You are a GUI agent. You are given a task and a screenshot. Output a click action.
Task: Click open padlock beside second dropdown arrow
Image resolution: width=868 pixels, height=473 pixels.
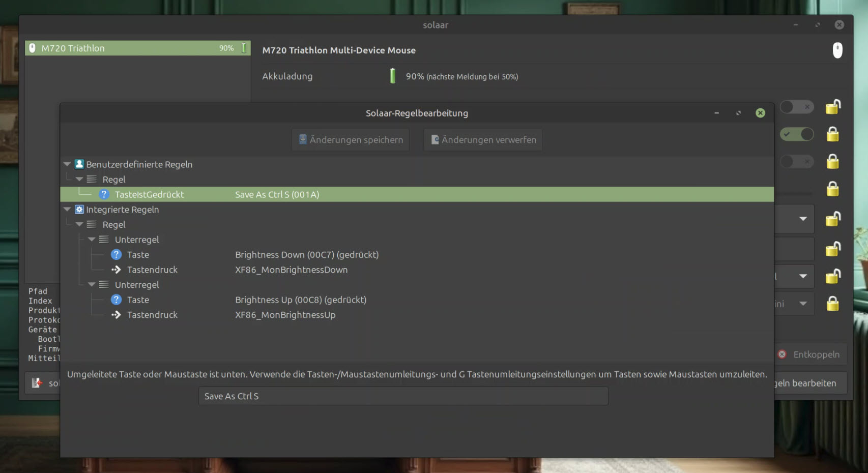click(833, 276)
